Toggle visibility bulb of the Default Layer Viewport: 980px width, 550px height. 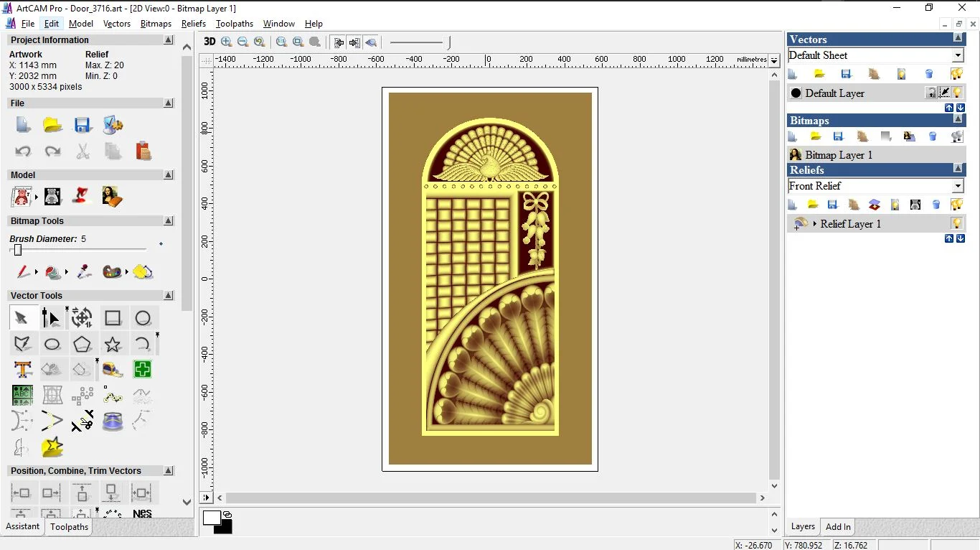(957, 93)
